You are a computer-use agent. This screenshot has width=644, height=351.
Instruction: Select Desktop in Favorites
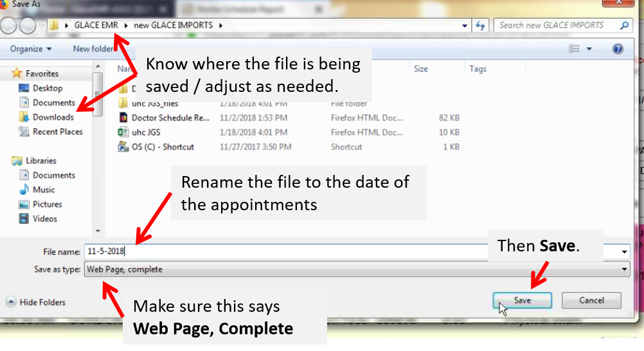(x=47, y=88)
